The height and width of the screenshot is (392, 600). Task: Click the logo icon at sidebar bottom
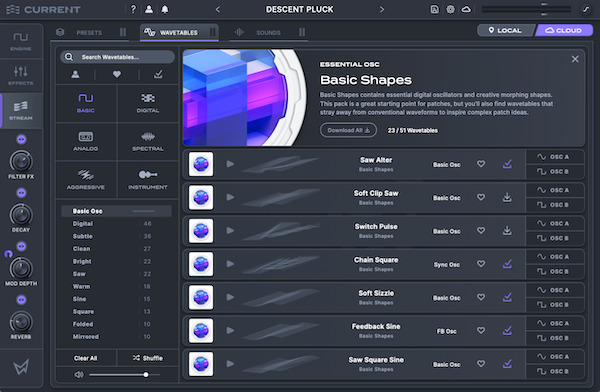click(x=21, y=367)
